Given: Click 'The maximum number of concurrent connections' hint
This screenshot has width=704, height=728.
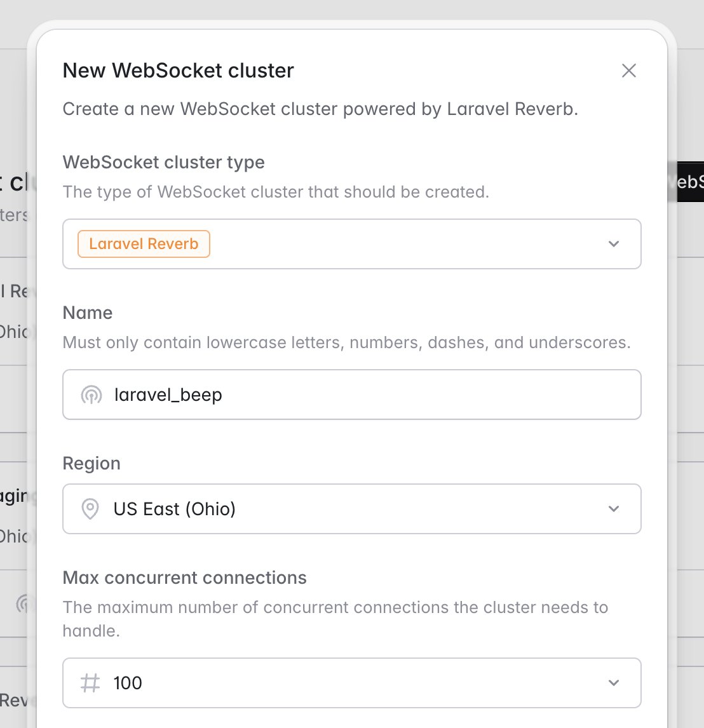Looking at the screenshot, I should pos(335,619).
